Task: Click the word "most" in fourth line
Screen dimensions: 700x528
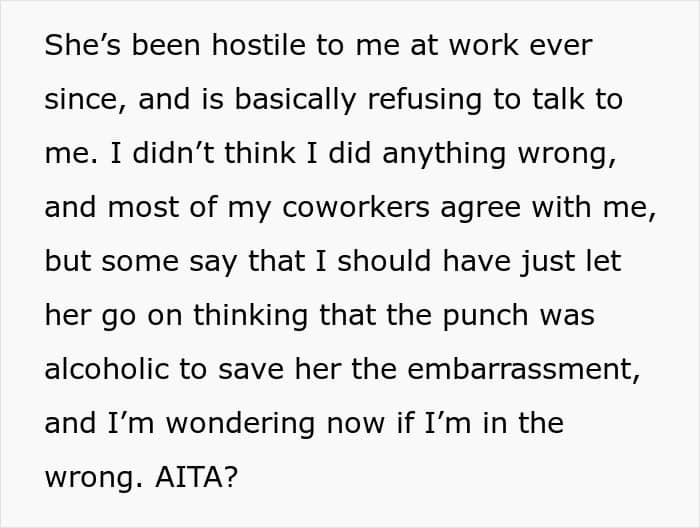Action: pos(143,208)
